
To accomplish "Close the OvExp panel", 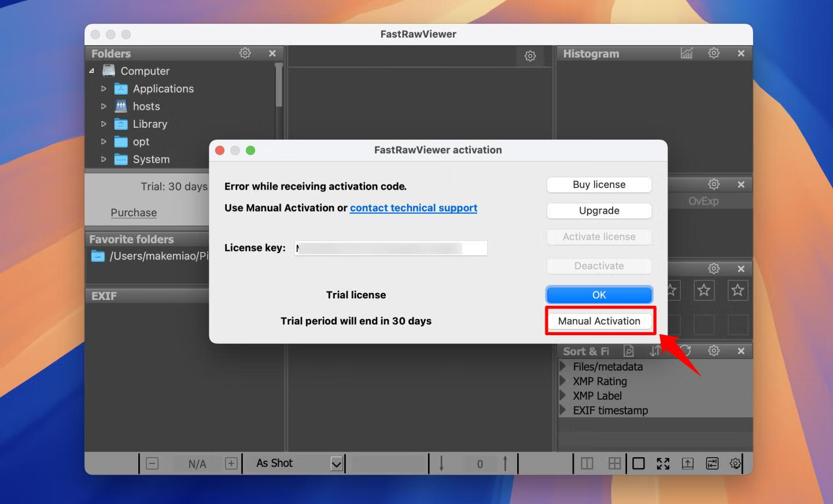I will pyautogui.click(x=741, y=184).
